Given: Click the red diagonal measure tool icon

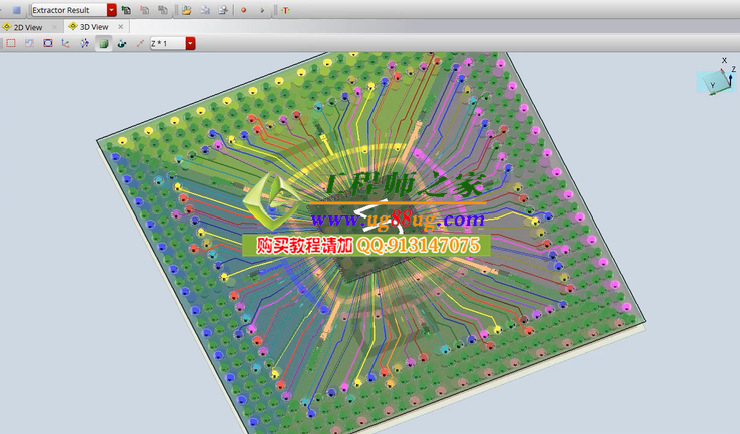Looking at the screenshot, I should [x=140, y=43].
